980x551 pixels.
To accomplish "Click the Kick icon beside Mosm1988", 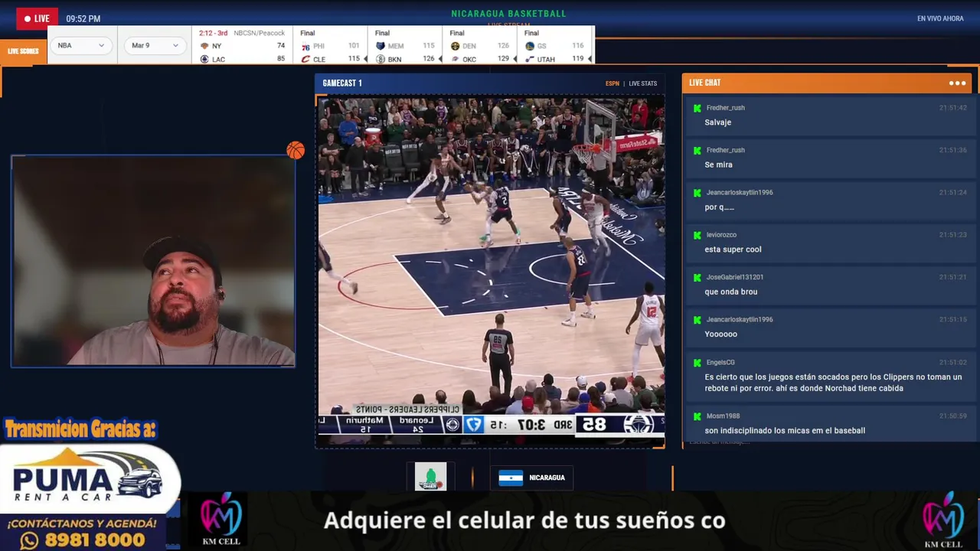I will 697,416.
